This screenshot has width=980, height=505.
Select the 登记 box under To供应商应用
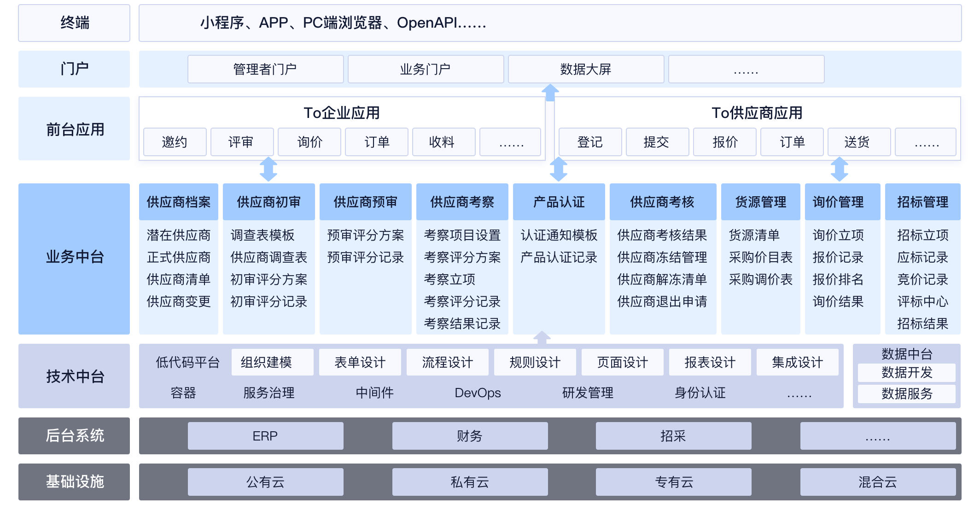[590, 142]
